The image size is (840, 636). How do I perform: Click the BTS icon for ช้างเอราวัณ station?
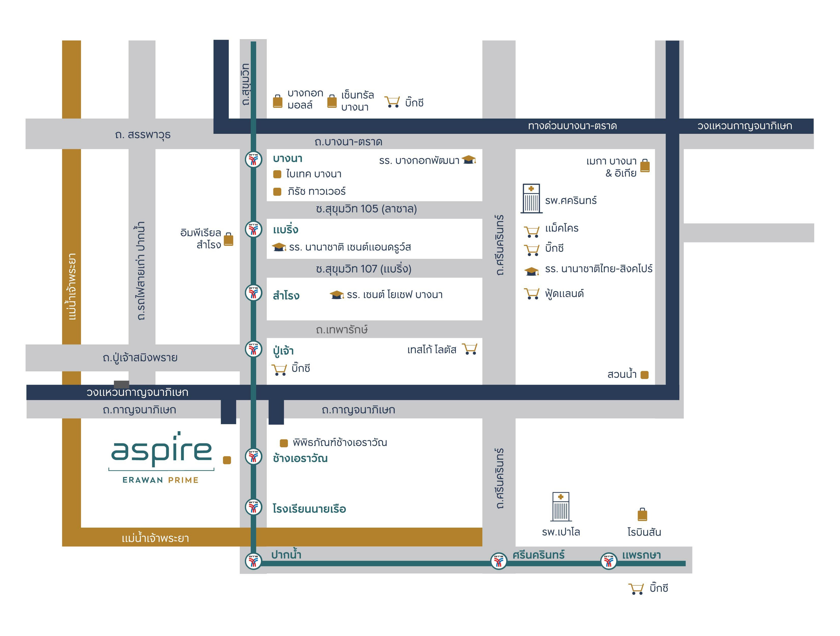pyautogui.click(x=253, y=456)
